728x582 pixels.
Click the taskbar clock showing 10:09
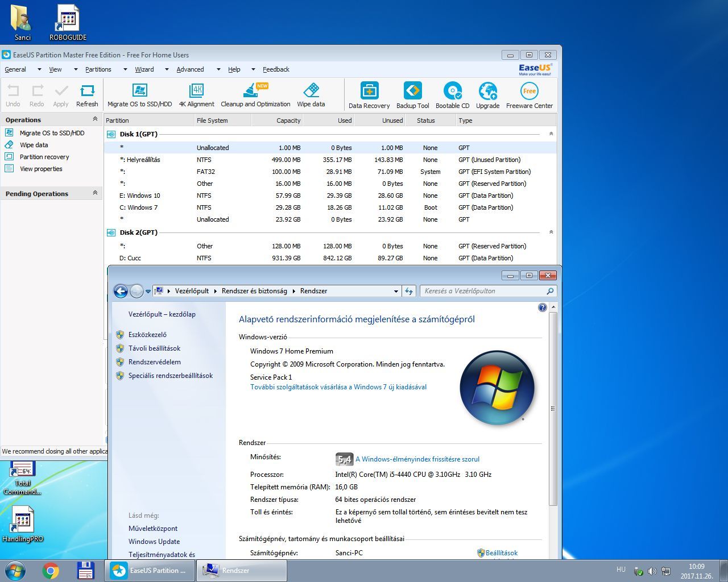point(696,571)
